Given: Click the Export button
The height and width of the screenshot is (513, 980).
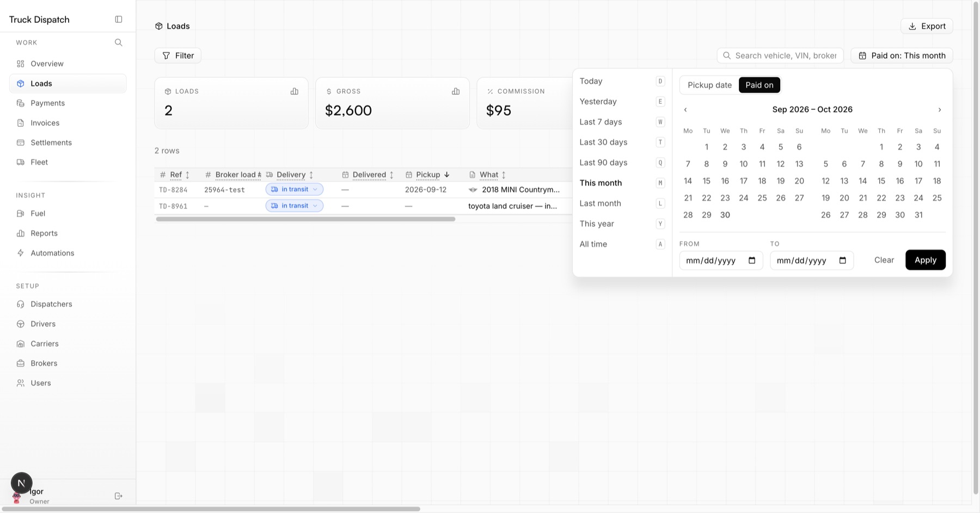Looking at the screenshot, I should pos(927,26).
